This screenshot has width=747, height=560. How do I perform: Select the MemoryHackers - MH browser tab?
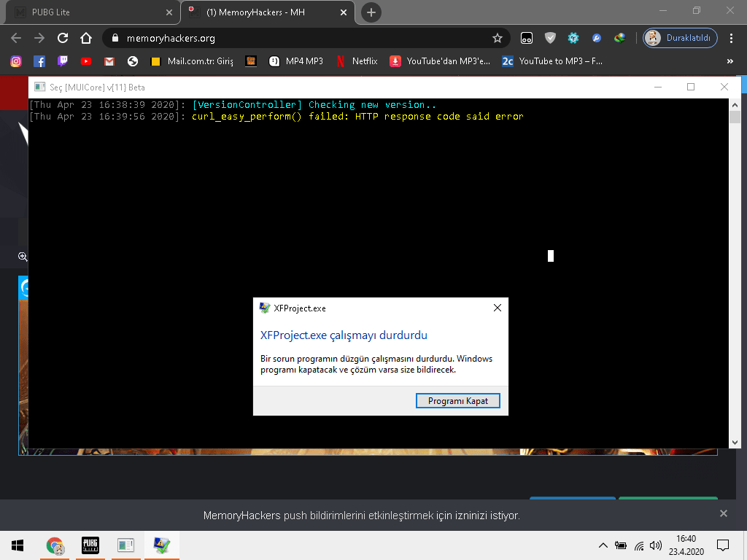coord(268,12)
